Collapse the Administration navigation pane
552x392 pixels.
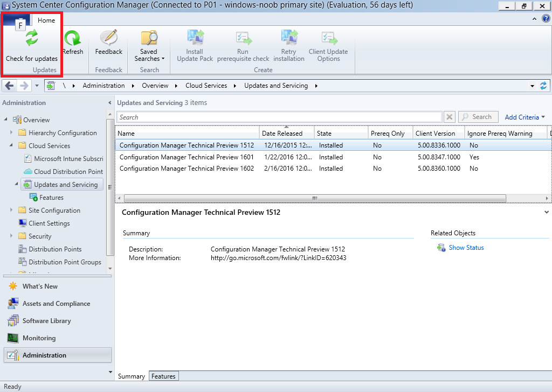(109, 103)
